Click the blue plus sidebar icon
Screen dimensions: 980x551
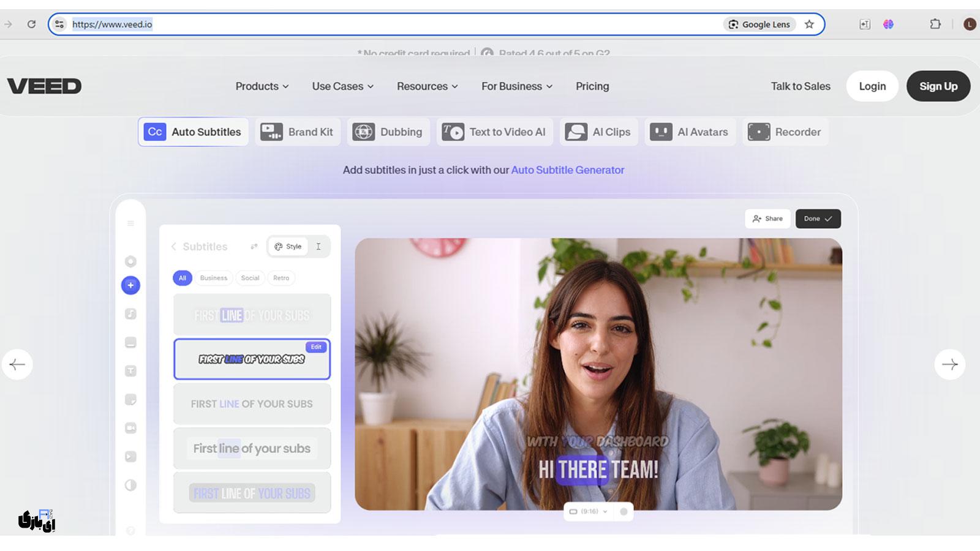point(130,285)
